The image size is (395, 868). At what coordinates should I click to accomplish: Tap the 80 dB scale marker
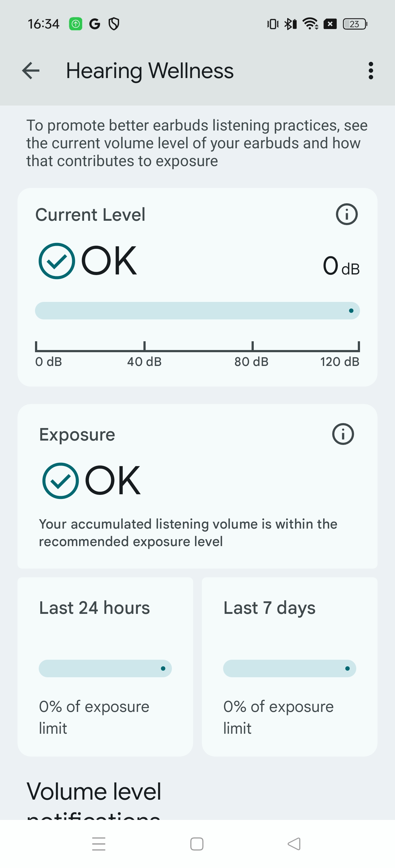252,362
